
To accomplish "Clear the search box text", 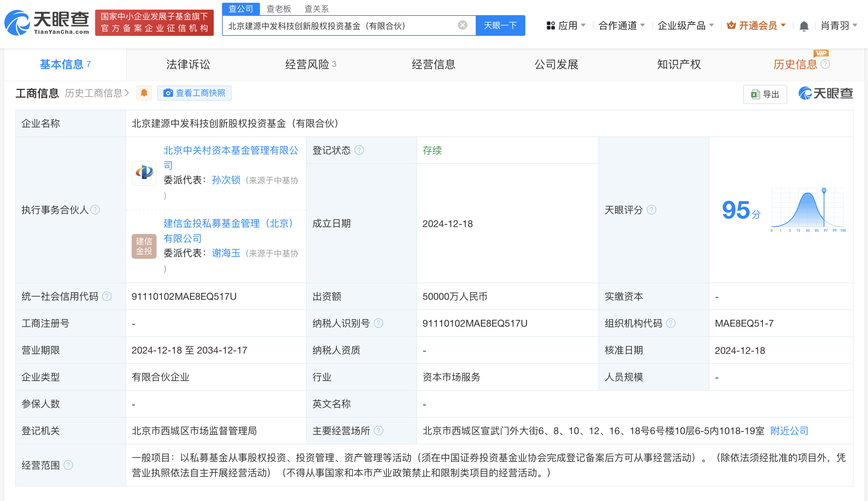I will [x=462, y=25].
